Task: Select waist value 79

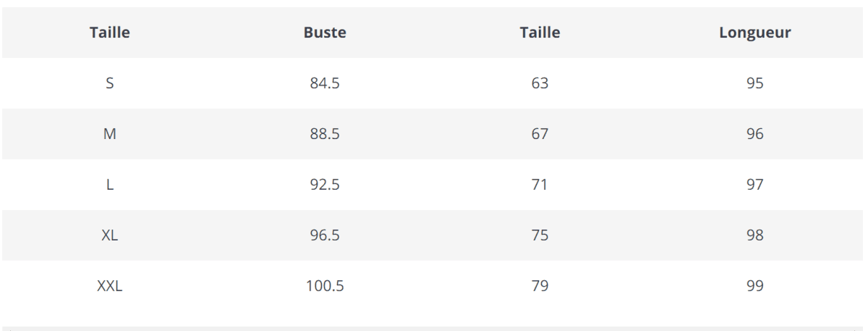Action: click(540, 286)
